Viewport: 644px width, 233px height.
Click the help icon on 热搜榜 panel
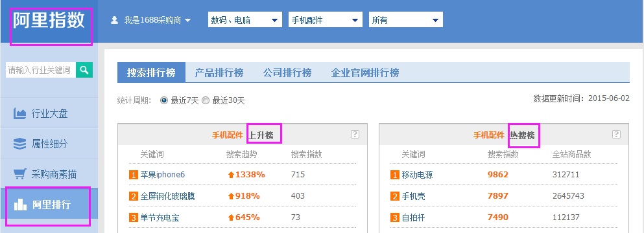click(616, 134)
